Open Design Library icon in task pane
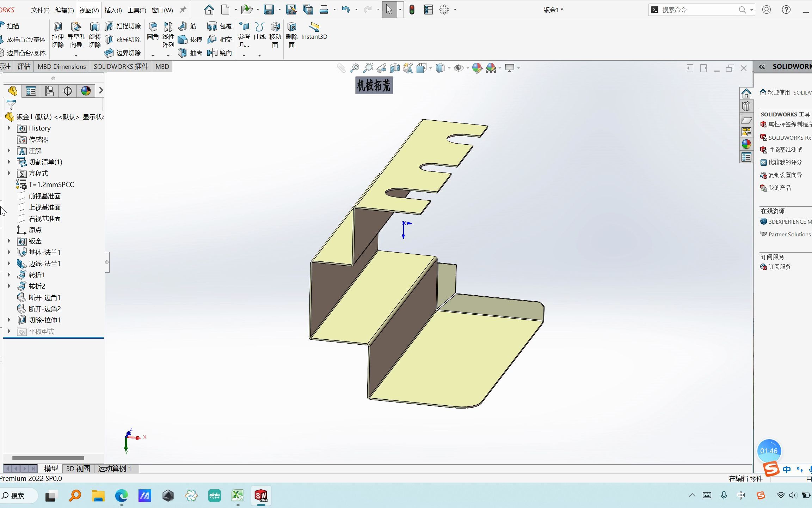This screenshot has width=812, height=508. tap(746, 107)
